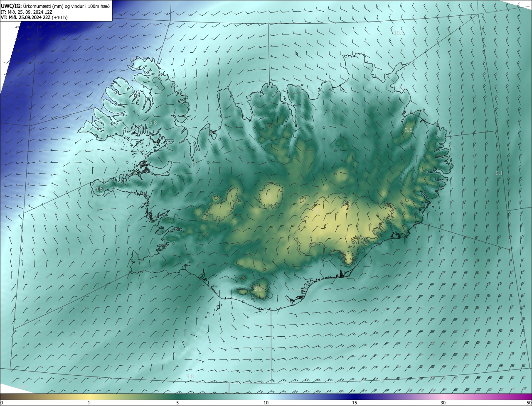Image resolution: width=532 pixels, height=406 pixels.
Task: Click the '3.0' value on the southern glacier
Action: tap(258, 289)
